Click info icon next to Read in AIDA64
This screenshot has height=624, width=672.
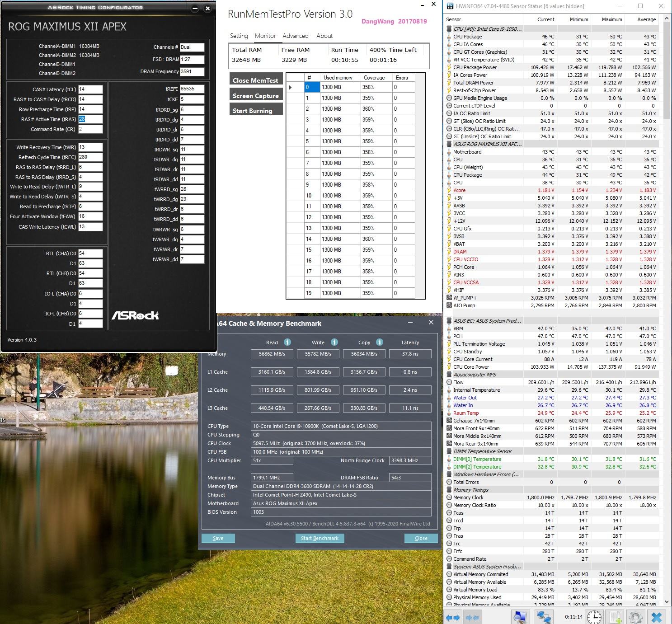[x=287, y=342]
